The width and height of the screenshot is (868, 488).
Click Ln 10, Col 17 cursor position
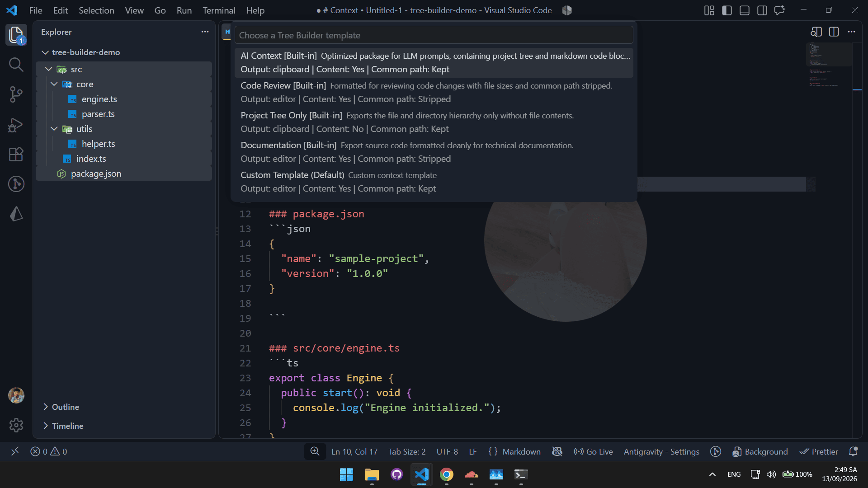coord(354,451)
